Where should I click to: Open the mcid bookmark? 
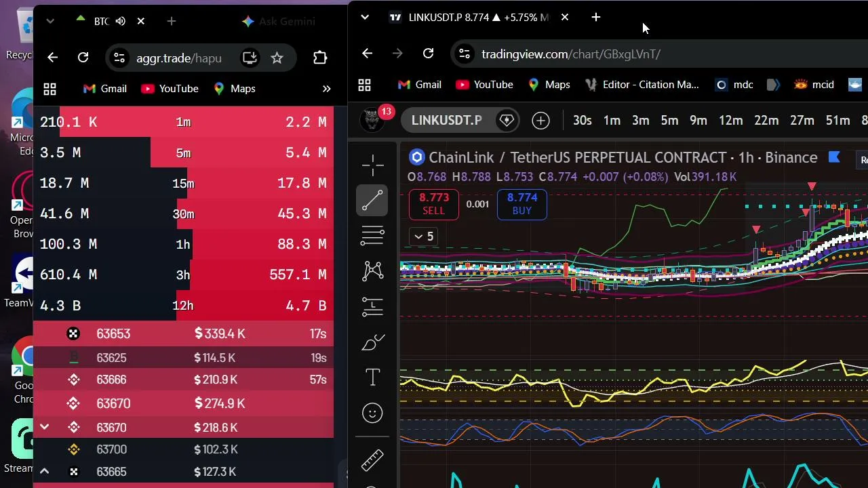(814, 85)
